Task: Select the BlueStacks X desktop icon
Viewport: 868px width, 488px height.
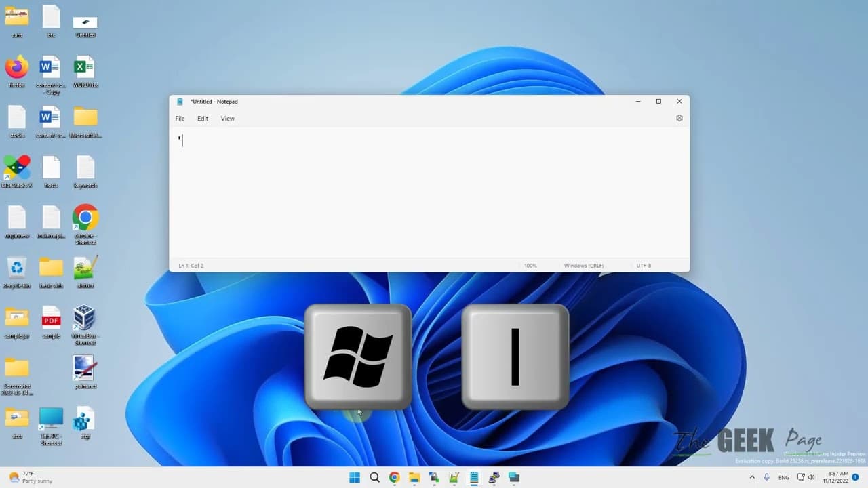Action: tap(17, 171)
